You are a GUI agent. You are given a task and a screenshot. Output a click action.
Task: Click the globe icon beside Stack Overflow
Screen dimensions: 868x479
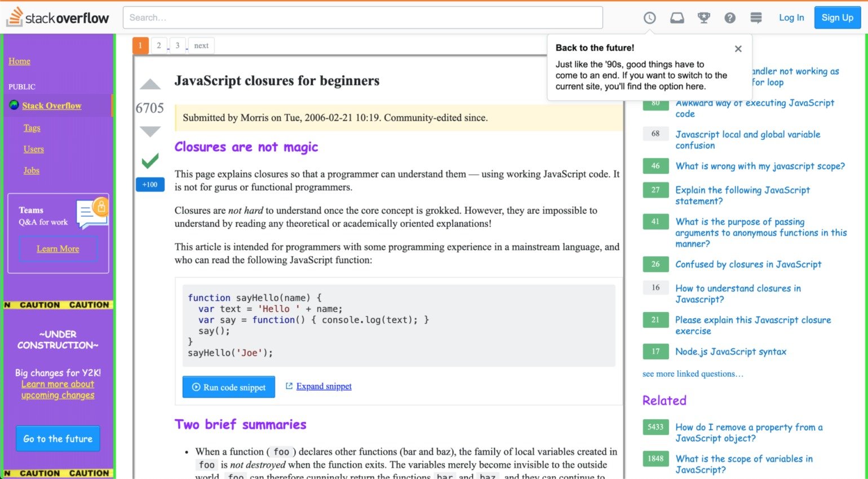(14, 105)
